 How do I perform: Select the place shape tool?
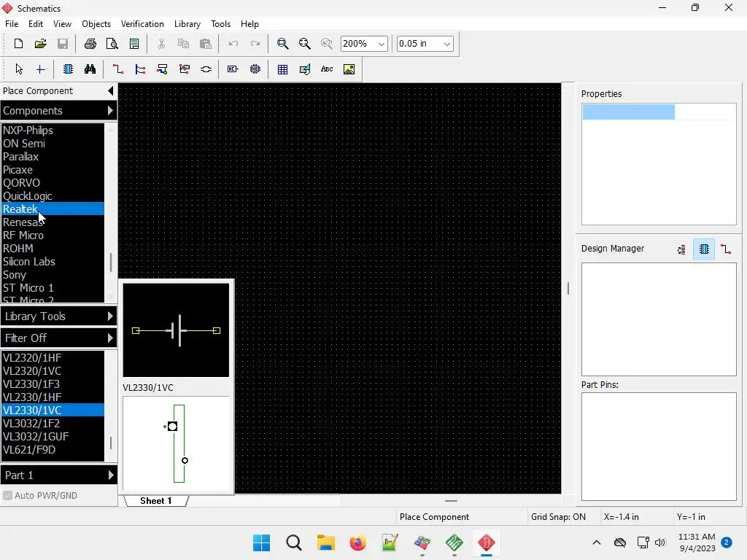pyautogui.click(x=305, y=69)
